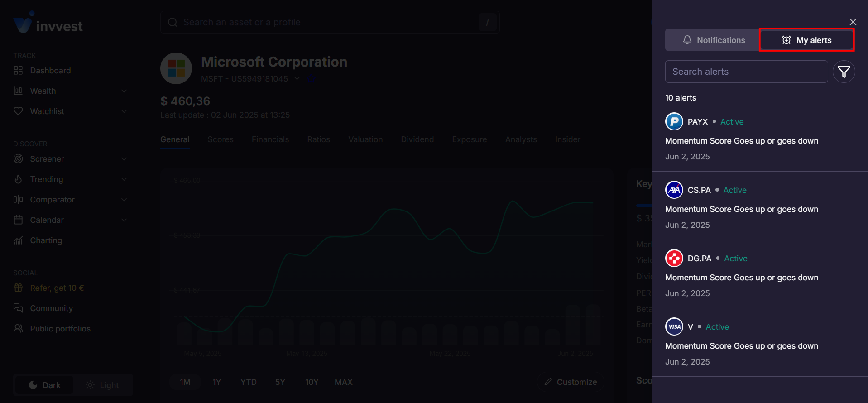Image resolution: width=868 pixels, height=403 pixels.
Task: Click the 10 alerts count text
Action: point(681,98)
